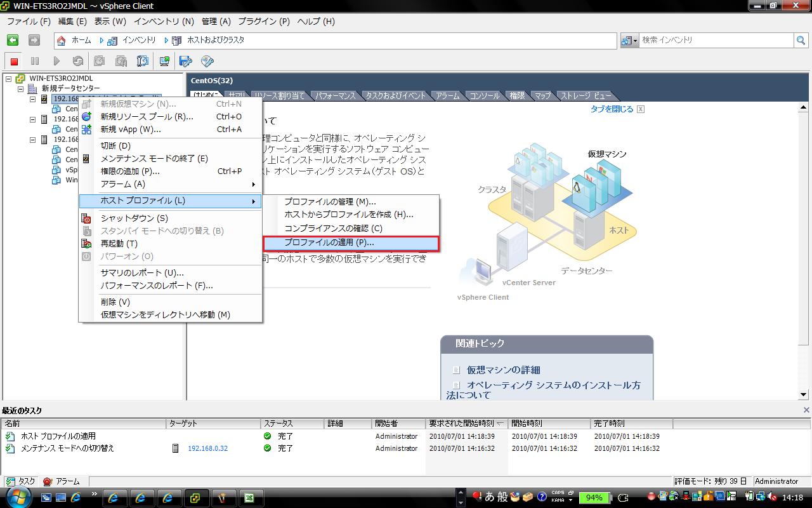
Task: Switch to the コンソール tab
Action: coord(484,96)
